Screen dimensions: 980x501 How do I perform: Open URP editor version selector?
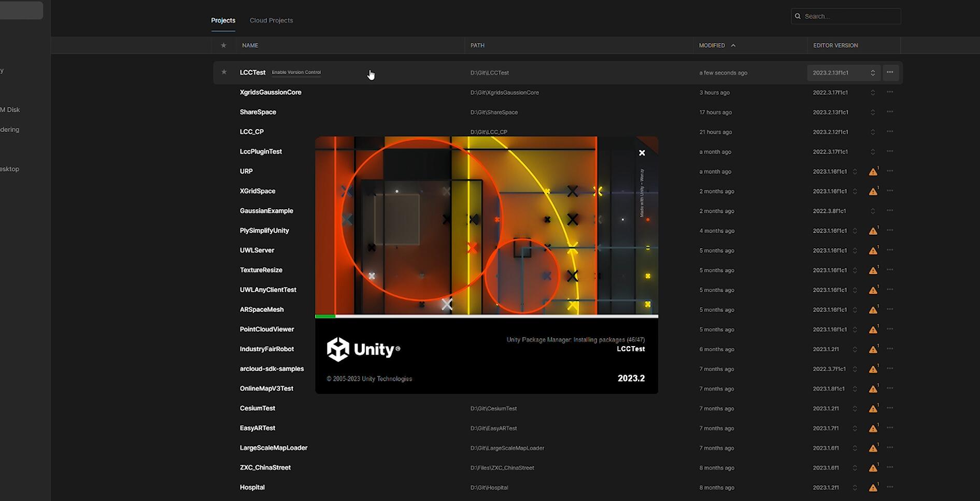(855, 171)
